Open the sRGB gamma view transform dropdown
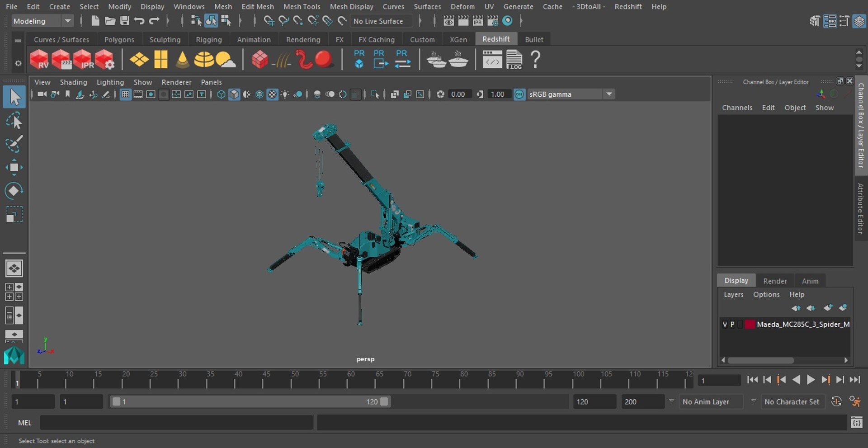The image size is (868, 448). click(x=571, y=94)
